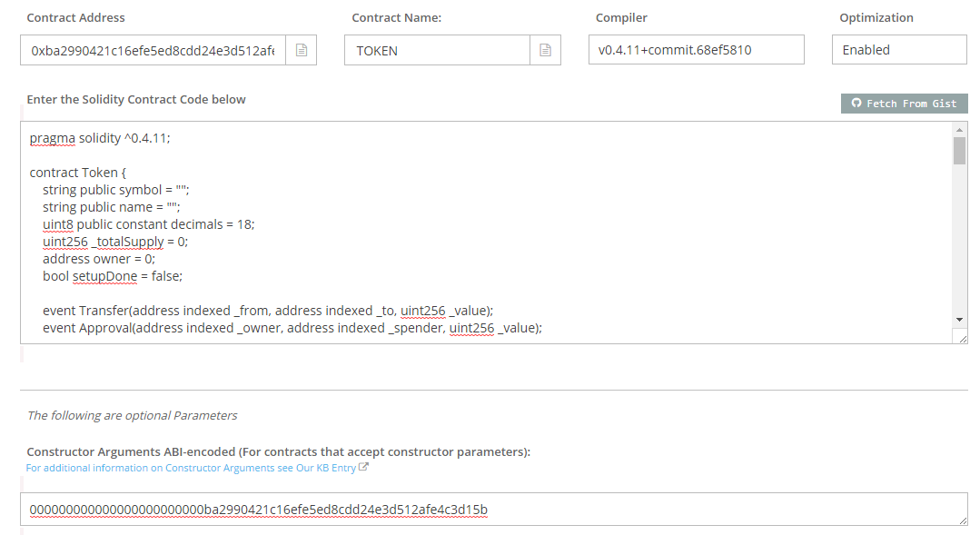The image size is (980, 535).
Task: Click the code editor scroll up arrow
Action: click(x=959, y=131)
